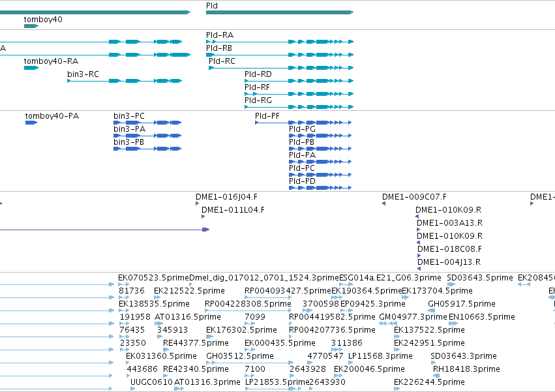
Task: Select EST EK242951.5prime
Action: (397, 350)
